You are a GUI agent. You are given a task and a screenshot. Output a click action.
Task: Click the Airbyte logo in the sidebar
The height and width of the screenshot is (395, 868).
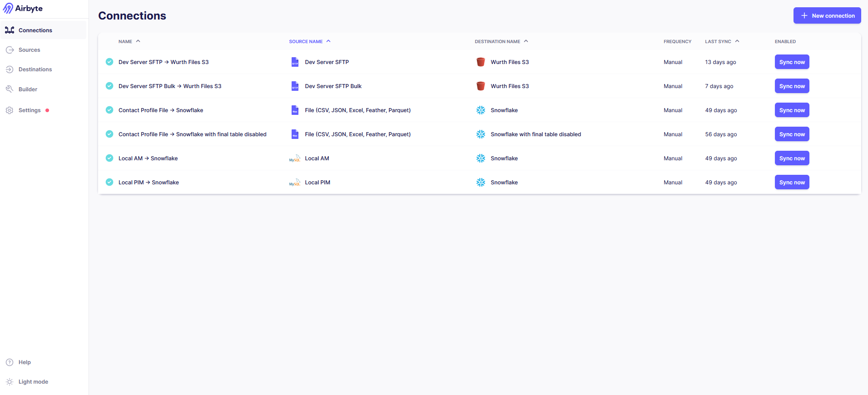pos(23,9)
